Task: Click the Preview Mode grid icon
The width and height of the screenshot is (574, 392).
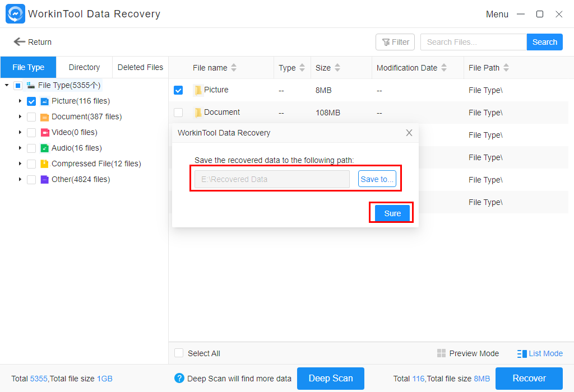Action: click(x=442, y=353)
